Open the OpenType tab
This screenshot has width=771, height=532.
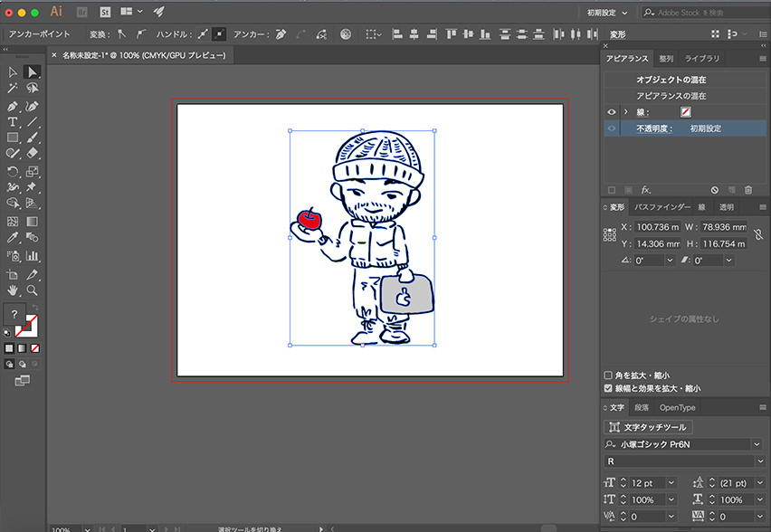(x=677, y=408)
